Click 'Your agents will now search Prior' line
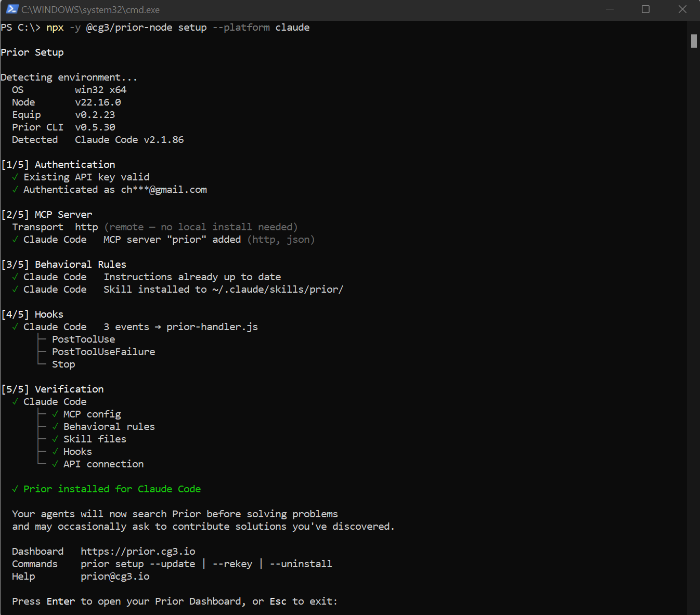This screenshot has height=615, width=700. pos(175,514)
